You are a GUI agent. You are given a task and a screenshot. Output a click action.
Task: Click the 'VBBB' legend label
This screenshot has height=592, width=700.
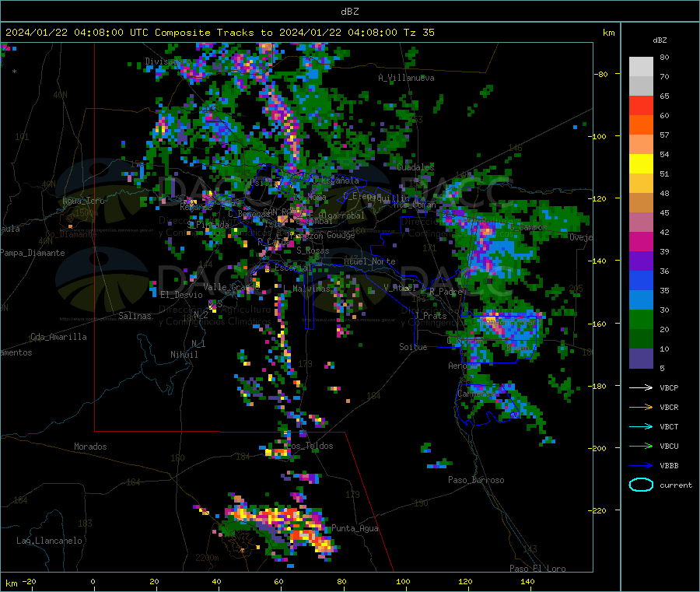click(x=669, y=466)
